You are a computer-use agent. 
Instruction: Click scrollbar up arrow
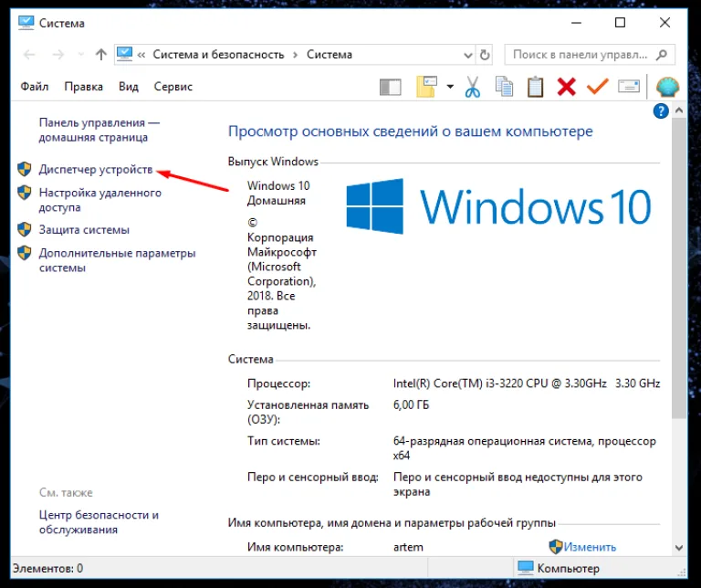[679, 110]
